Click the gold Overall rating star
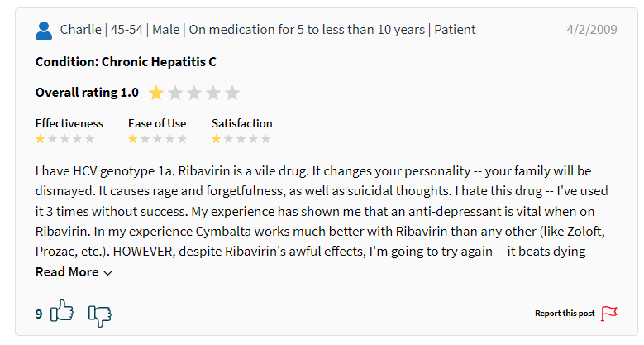 (x=156, y=93)
